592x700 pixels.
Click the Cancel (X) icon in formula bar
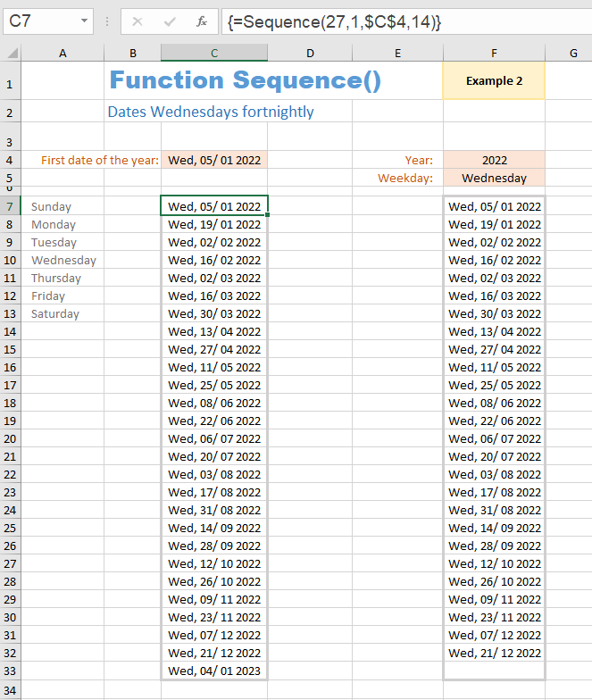tap(138, 21)
